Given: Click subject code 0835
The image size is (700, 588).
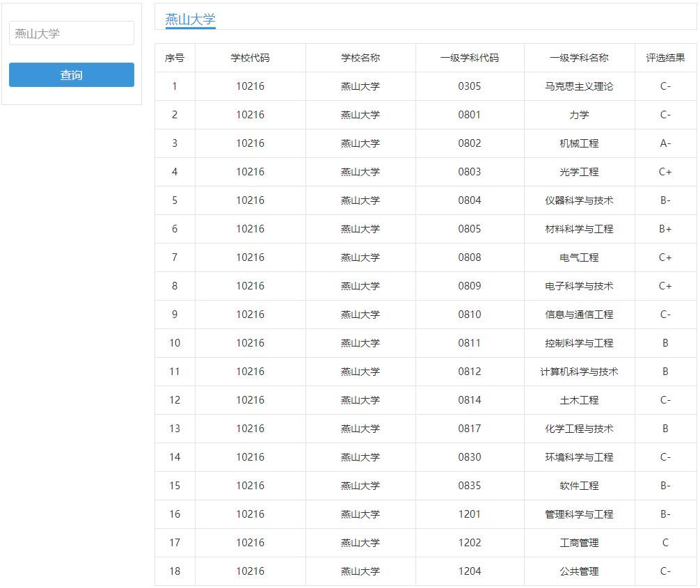Looking at the screenshot, I should (x=470, y=486).
